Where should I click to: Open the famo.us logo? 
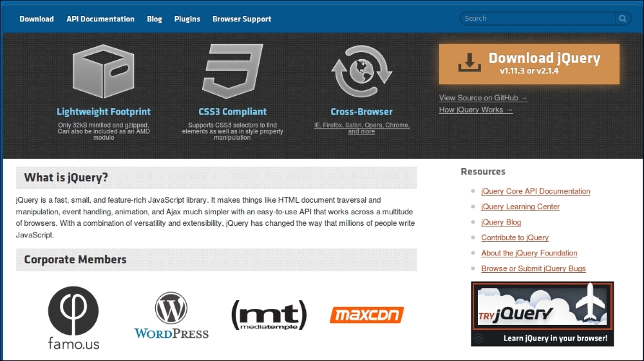coord(73,318)
